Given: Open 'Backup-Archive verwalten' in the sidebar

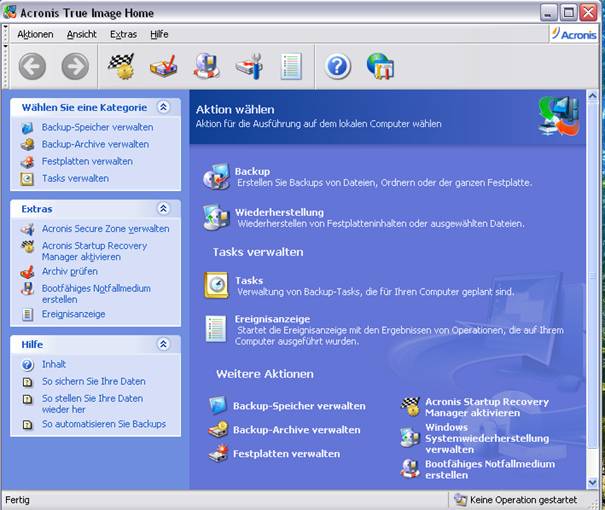Looking at the screenshot, I should pyautogui.click(x=95, y=144).
